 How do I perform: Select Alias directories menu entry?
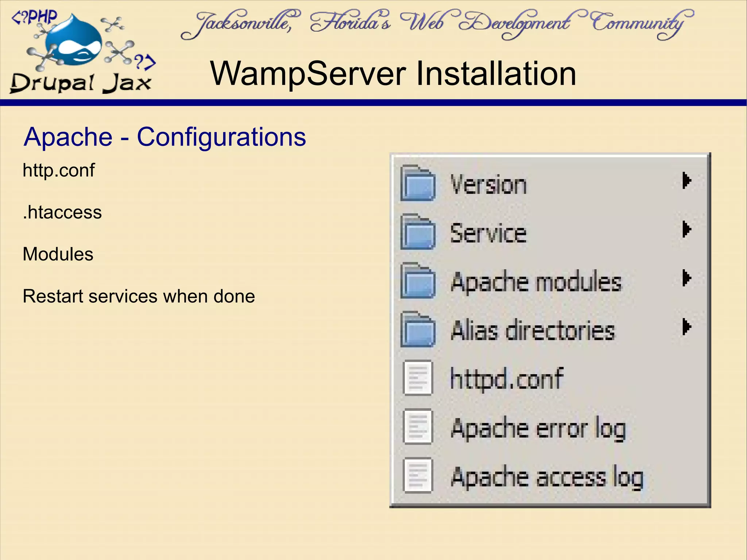(x=550, y=329)
